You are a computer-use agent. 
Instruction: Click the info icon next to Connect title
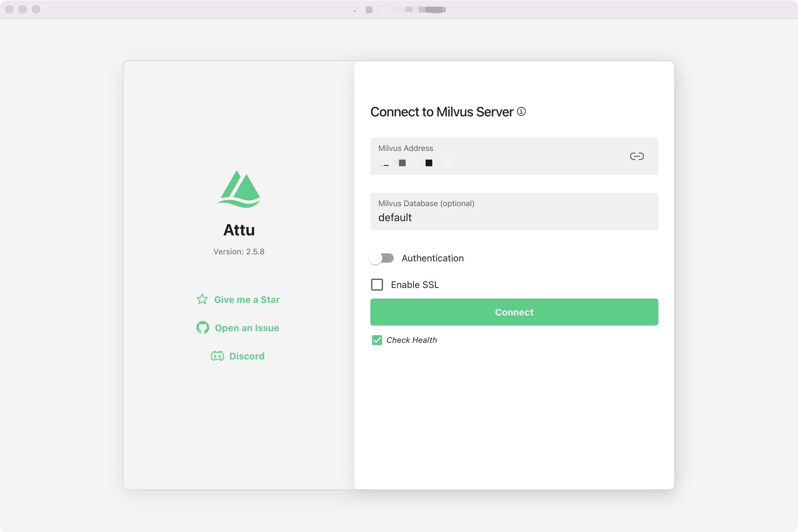tap(521, 112)
